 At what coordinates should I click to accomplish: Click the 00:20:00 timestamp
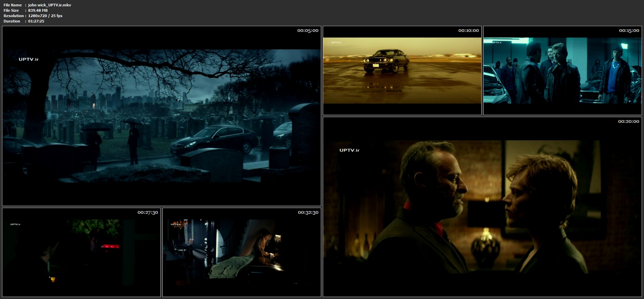[x=629, y=121]
